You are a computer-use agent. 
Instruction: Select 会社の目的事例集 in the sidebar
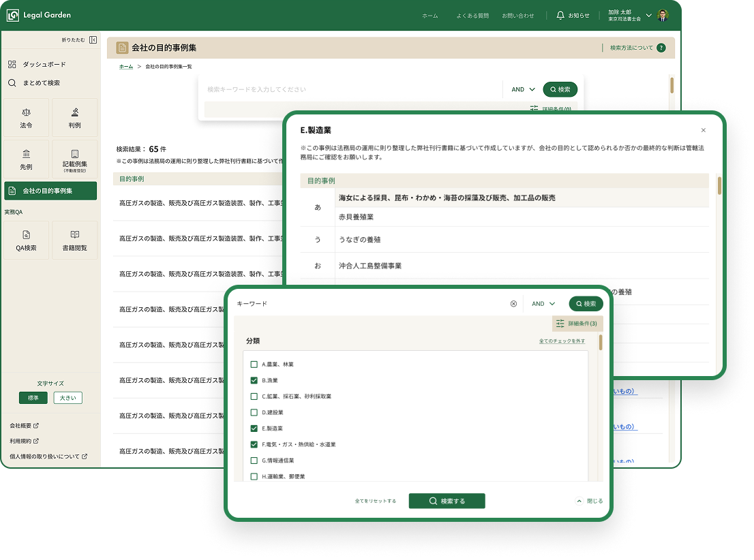pos(50,191)
